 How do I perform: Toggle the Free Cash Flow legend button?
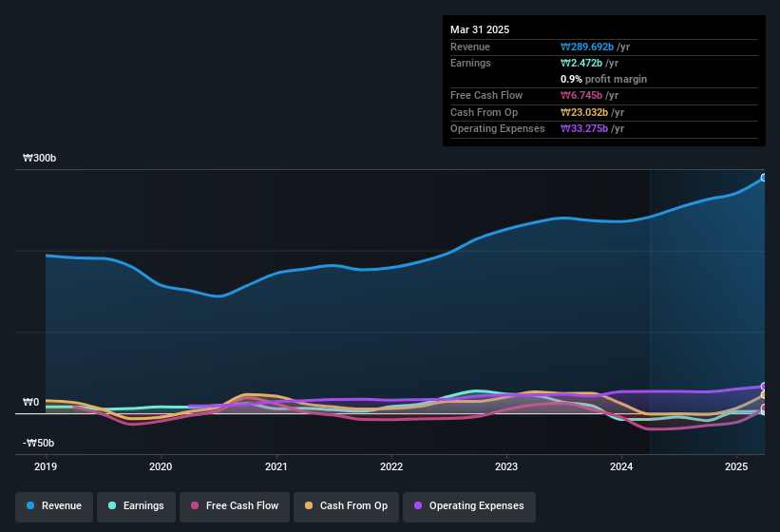235,506
